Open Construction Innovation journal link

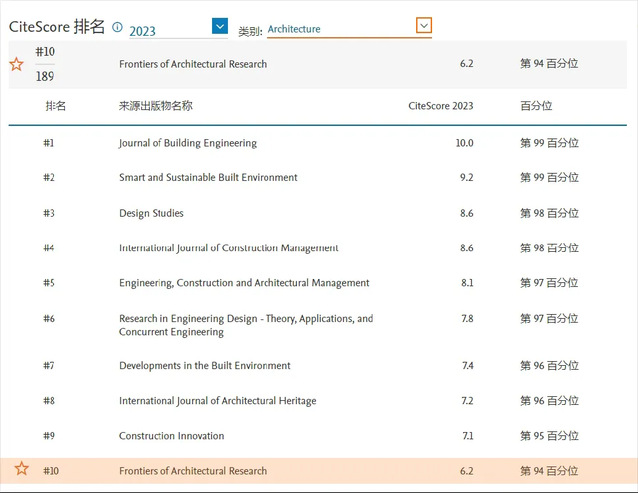click(x=171, y=436)
